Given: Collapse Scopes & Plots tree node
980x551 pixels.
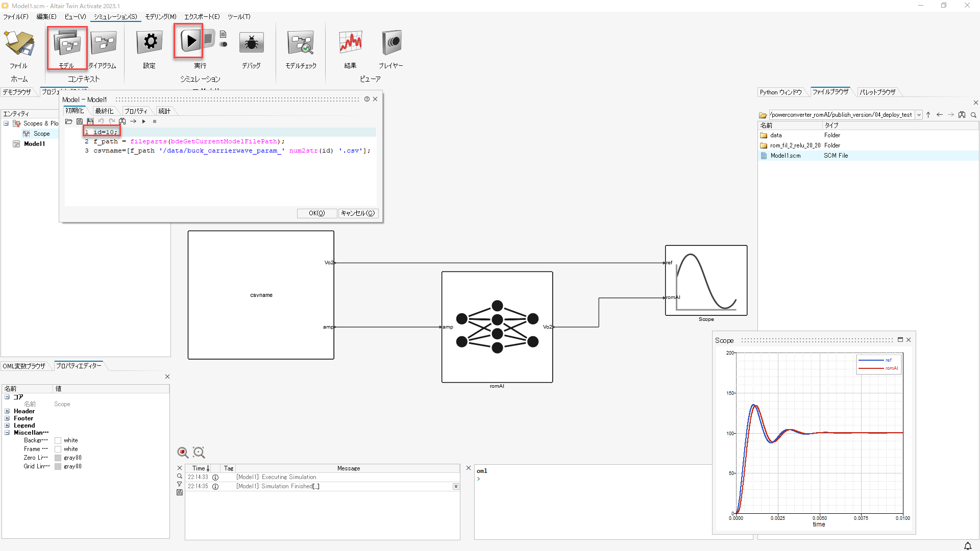Looking at the screenshot, I should [6, 123].
